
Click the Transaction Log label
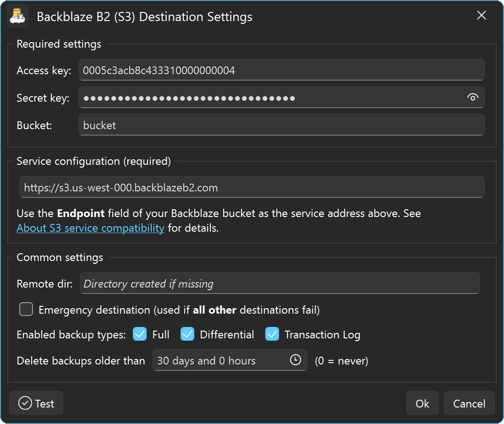click(x=323, y=335)
